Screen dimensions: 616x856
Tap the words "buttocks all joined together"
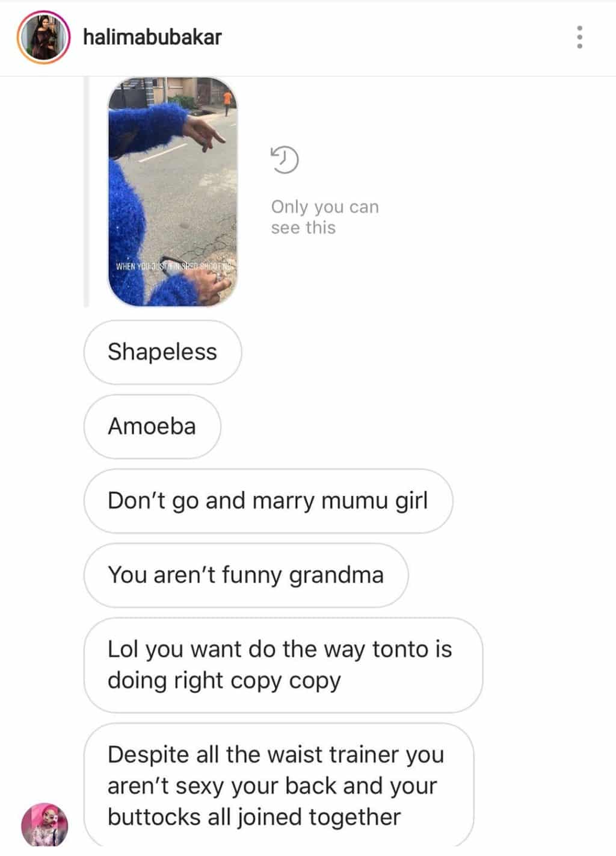[x=254, y=817]
